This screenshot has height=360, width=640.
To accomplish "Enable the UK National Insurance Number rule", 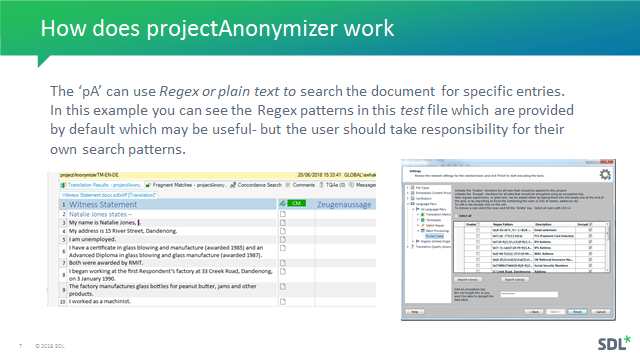I will [478, 260].
